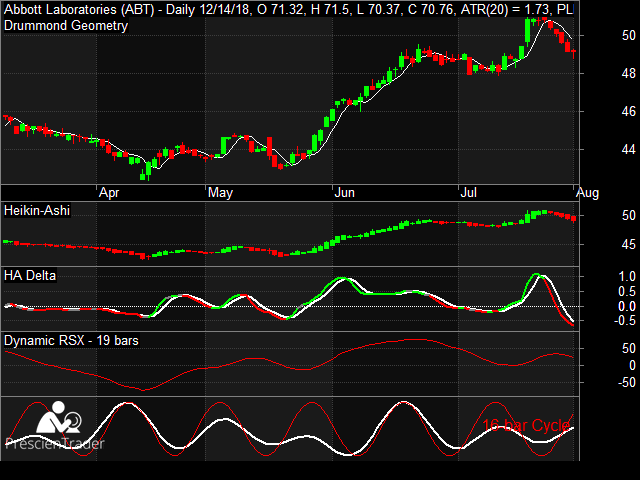Screen dimensions: 640x480
Task: Click the Jul date axis label
Action: point(469,193)
